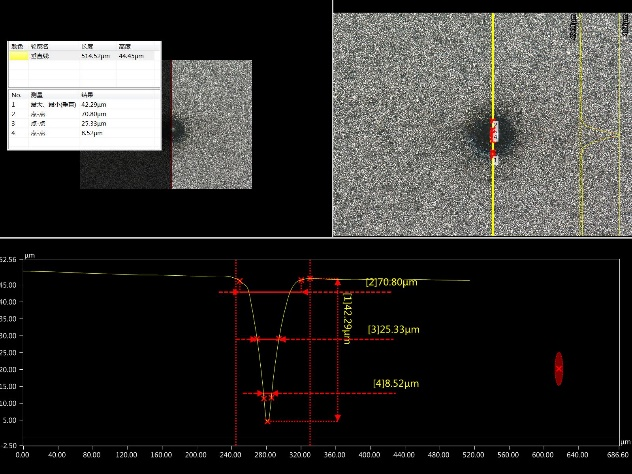Select the yellow vertical profile line on image
This screenshot has width=632, height=474.
[493, 124]
